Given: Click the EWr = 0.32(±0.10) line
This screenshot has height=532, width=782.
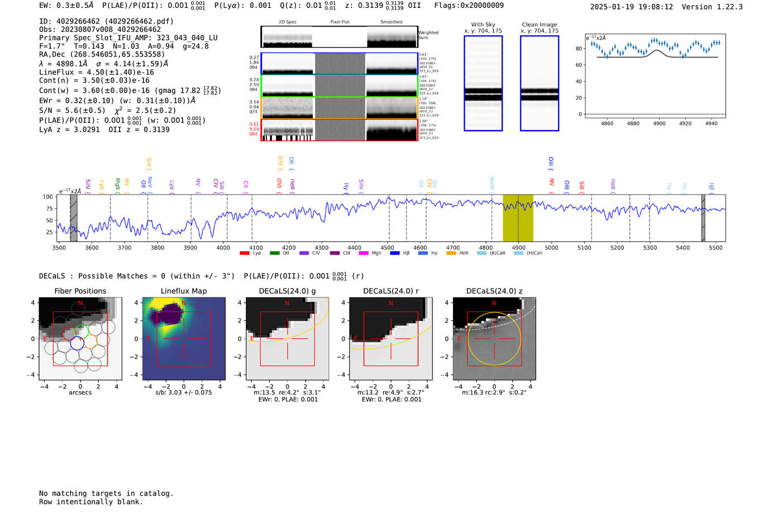Looking at the screenshot, I should [117, 100].
